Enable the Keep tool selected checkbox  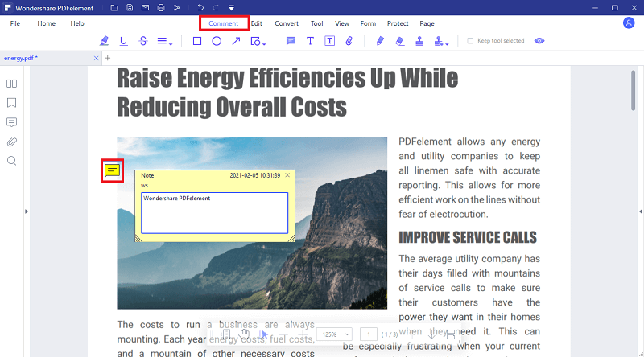470,41
